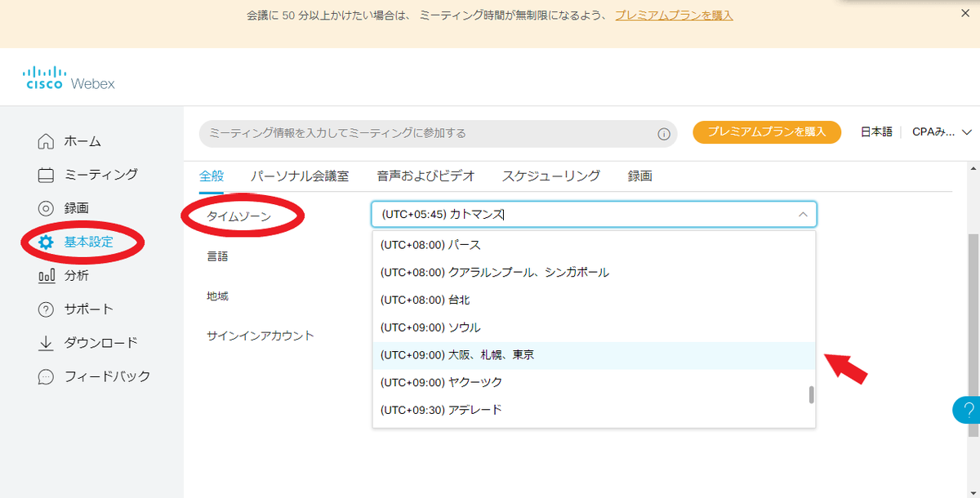Click the 基本設定 gear icon
This screenshot has width=980, height=498.
[x=47, y=242]
